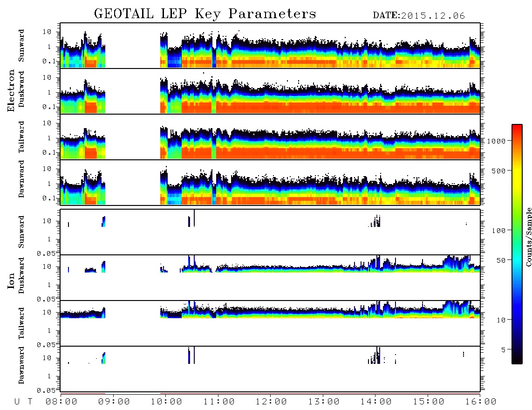Click inside the Ion Tailward spectrogram plot
Image resolution: width=532 pixels, height=410 pixels.
270,323
